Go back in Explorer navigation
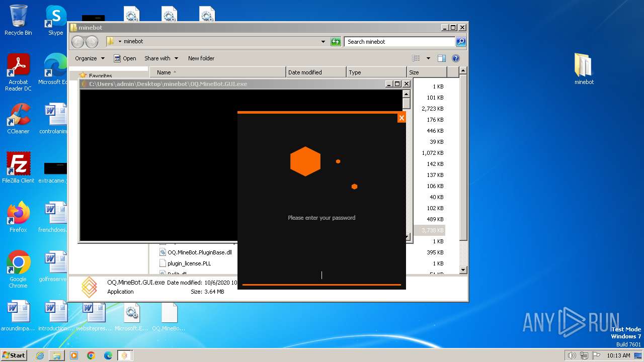The image size is (644, 362). pyautogui.click(x=78, y=42)
